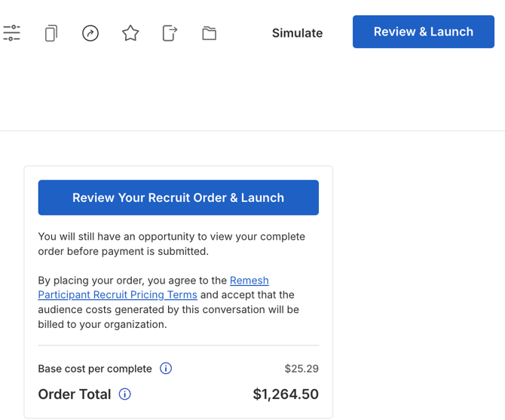Click the divider line above Base cost
Image resolution: width=505 pixels, height=420 pixels.
pos(178,345)
